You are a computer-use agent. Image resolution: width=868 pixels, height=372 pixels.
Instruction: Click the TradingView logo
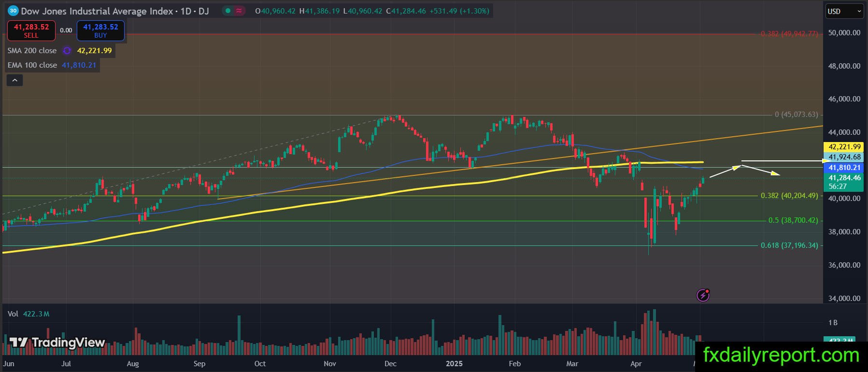57,343
